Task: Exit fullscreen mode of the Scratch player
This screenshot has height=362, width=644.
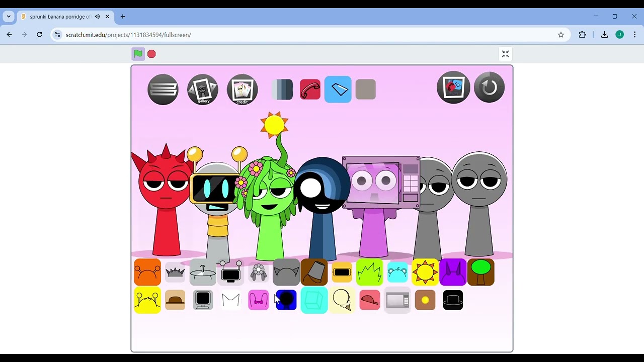Action: click(x=506, y=54)
